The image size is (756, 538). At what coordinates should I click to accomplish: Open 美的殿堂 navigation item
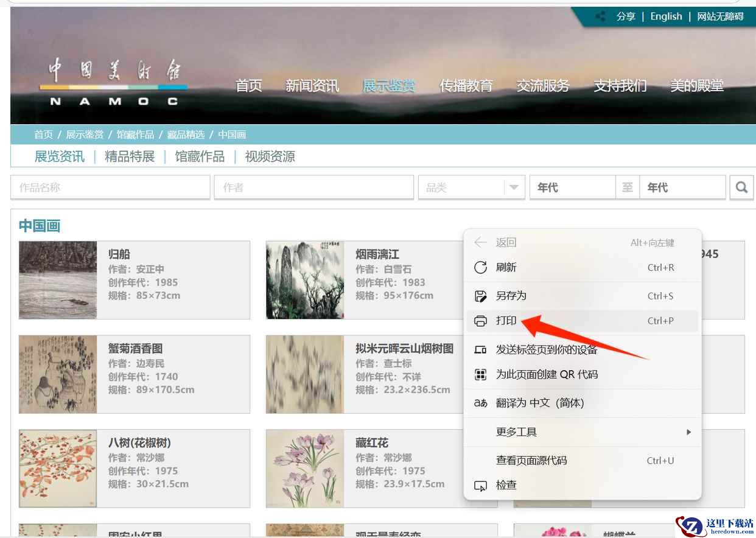(x=697, y=86)
